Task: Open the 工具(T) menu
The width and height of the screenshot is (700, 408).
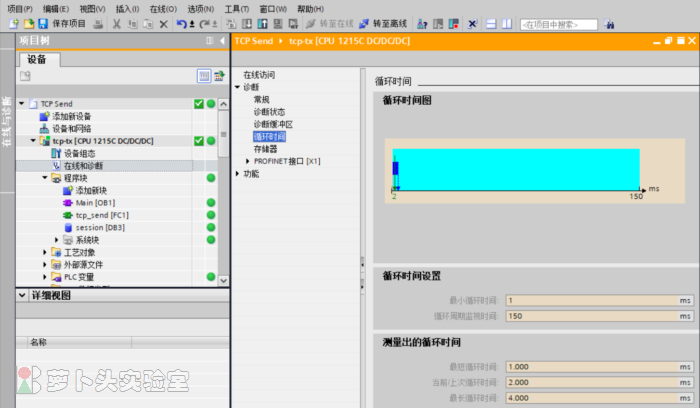Action: 237,9
